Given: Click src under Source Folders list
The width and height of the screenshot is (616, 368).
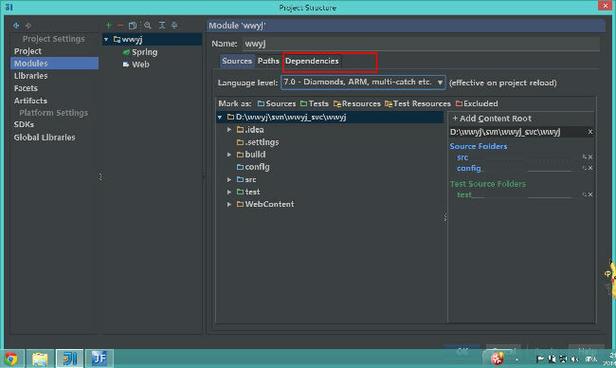Looking at the screenshot, I should [x=462, y=157].
